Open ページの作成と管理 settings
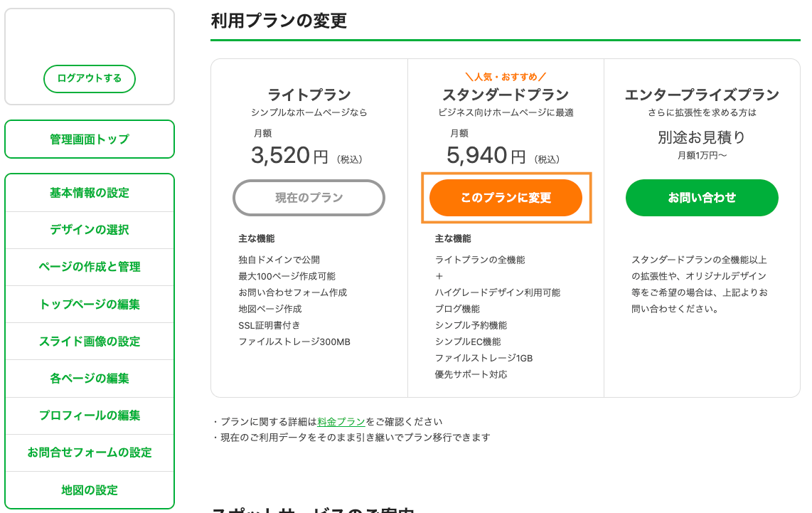The height and width of the screenshot is (513, 812). 89,267
